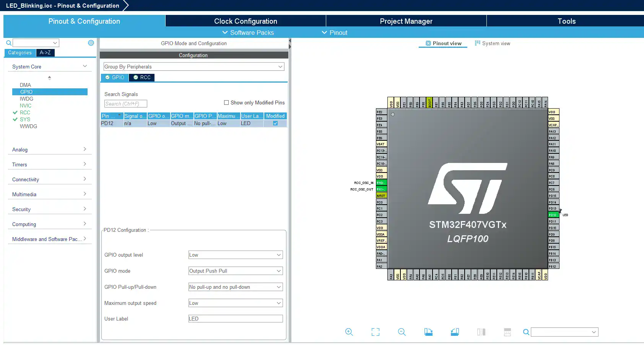
Task: Click the BOOT0 pin at chip top
Action: coord(429,103)
